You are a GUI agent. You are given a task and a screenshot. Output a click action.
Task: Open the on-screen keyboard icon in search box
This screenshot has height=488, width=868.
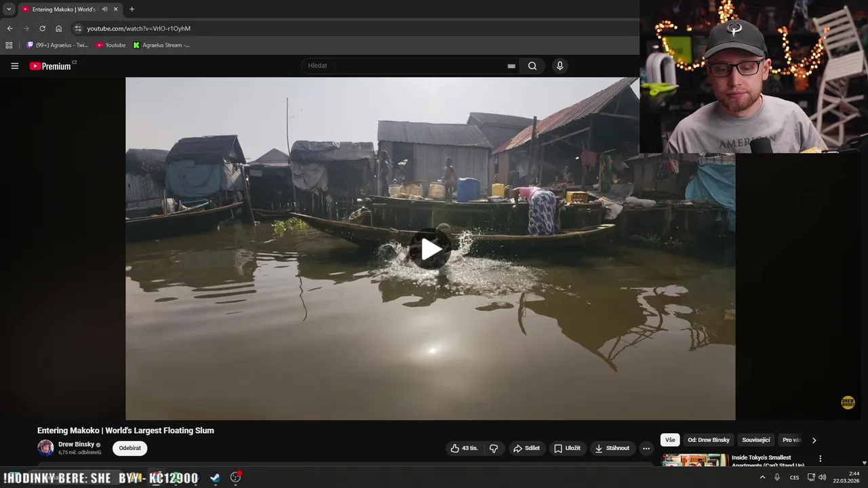click(x=511, y=66)
